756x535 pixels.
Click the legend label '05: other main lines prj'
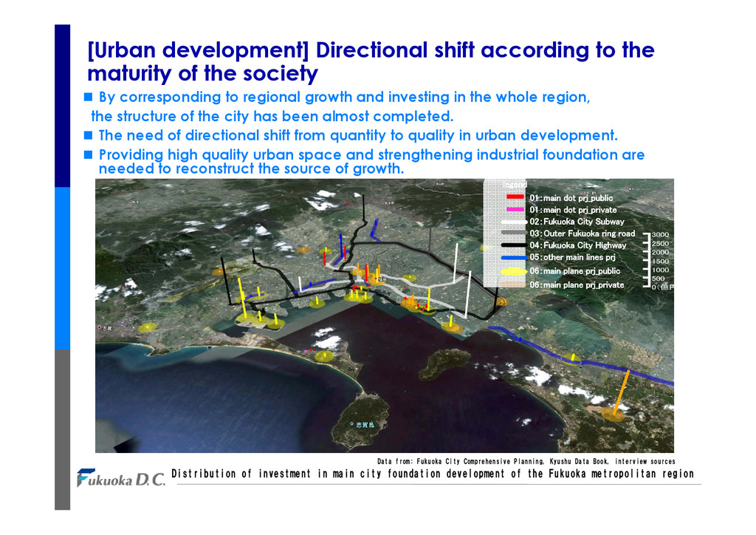click(x=572, y=257)
